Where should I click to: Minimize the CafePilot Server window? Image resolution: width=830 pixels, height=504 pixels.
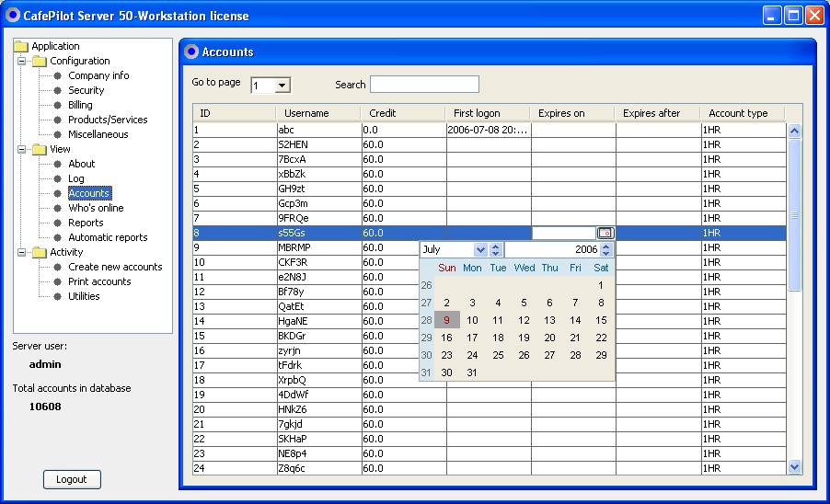point(772,16)
